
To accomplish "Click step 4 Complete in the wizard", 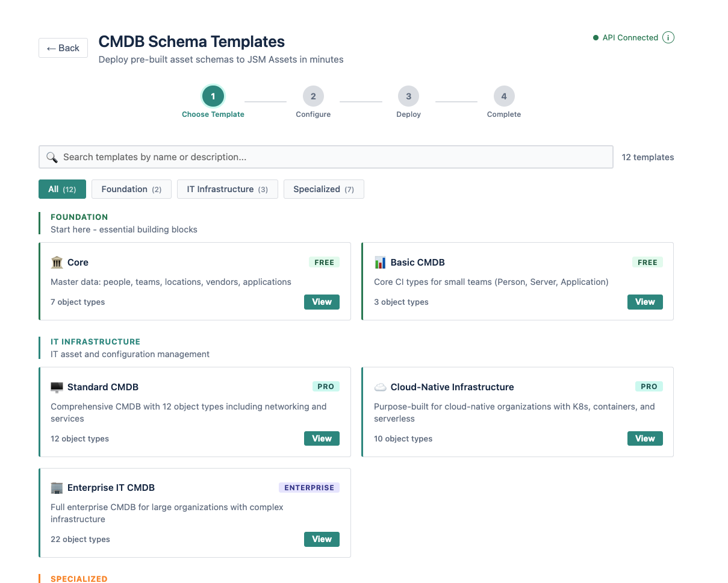I will [504, 96].
